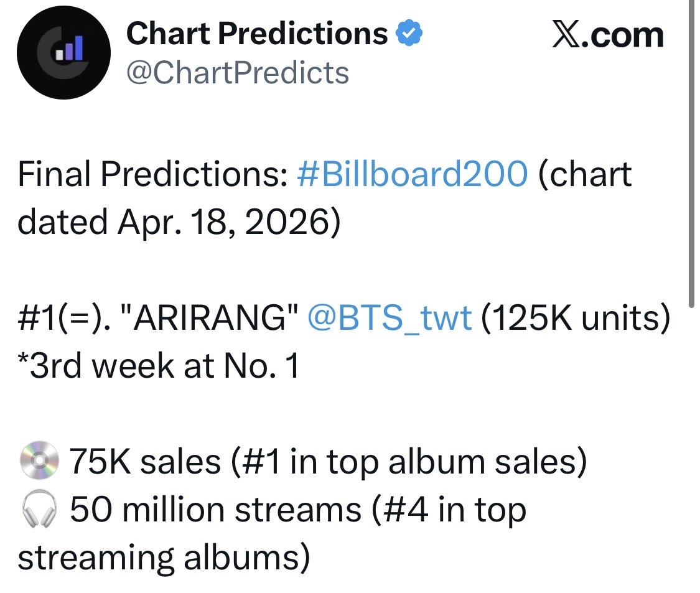Screen dimensions: 700x593
Task: Click the CD disc emoji
Action: (40, 460)
